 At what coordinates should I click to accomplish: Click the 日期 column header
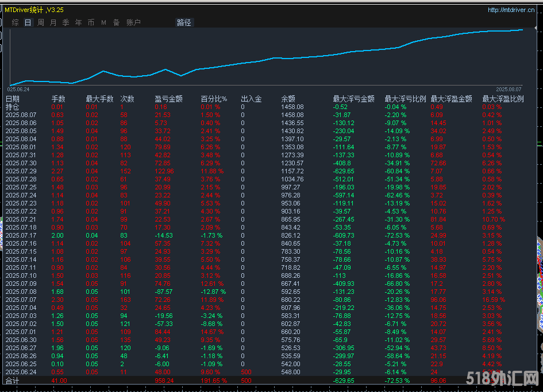click(13, 99)
